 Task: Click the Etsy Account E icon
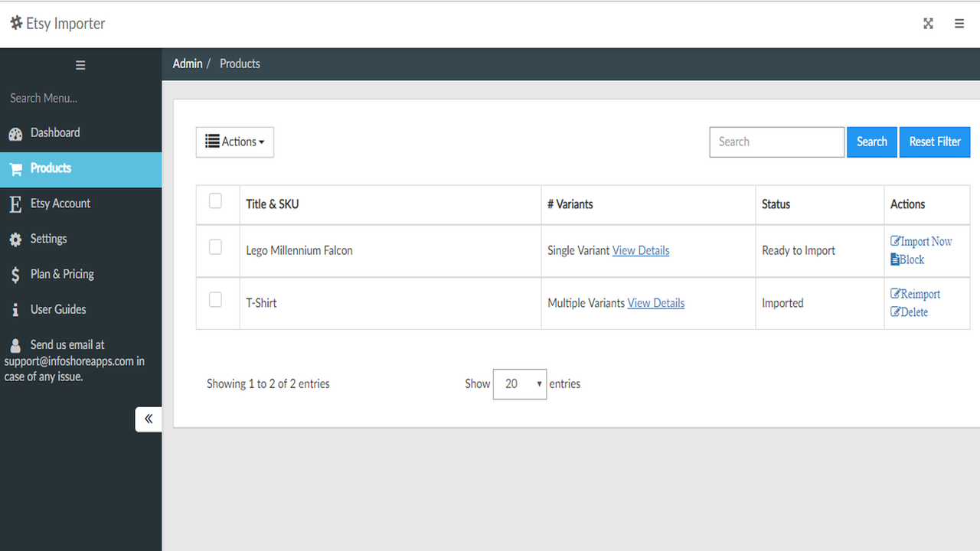(x=15, y=204)
